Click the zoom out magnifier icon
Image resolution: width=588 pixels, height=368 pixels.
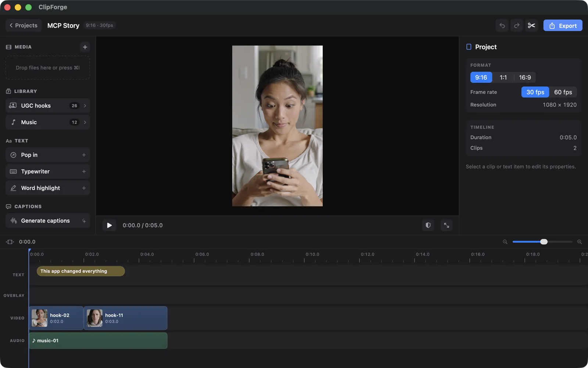point(505,242)
